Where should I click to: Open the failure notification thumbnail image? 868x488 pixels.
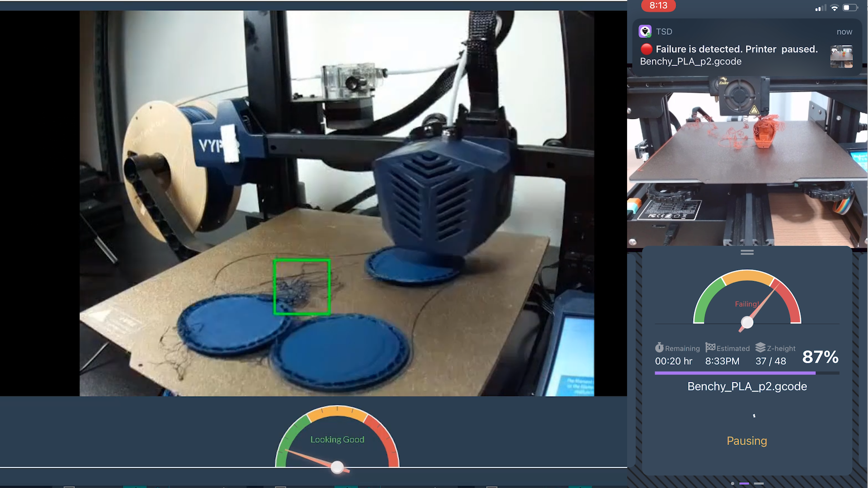tap(841, 56)
